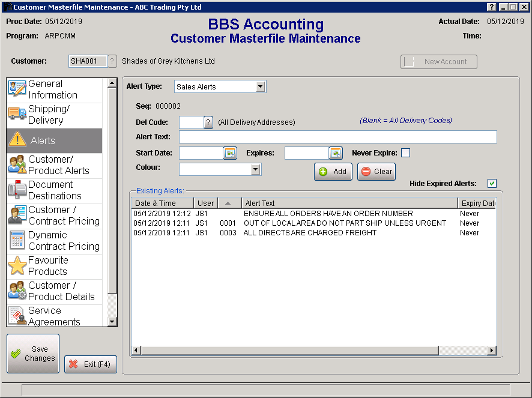The image size is (532, 398).
Task: Open the Dynamic Contract Pricing calculator icon
Action: (18, 241)
